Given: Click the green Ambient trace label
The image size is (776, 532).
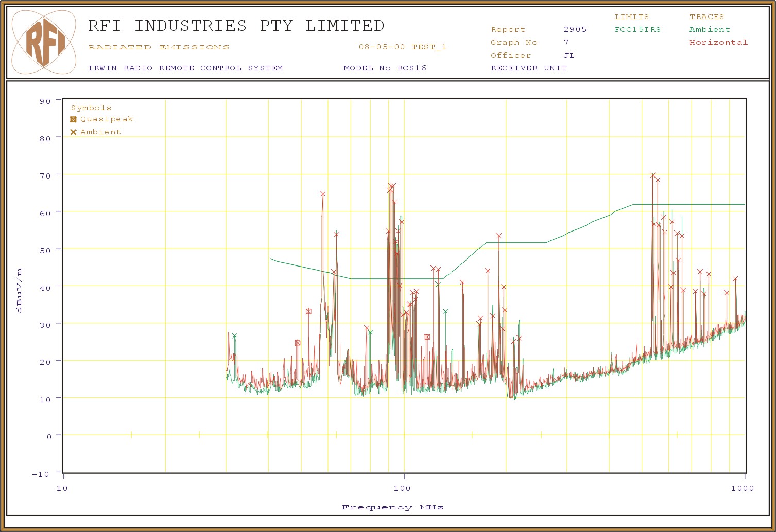Looking at the screenshot, I should click(x=710, y=30).
